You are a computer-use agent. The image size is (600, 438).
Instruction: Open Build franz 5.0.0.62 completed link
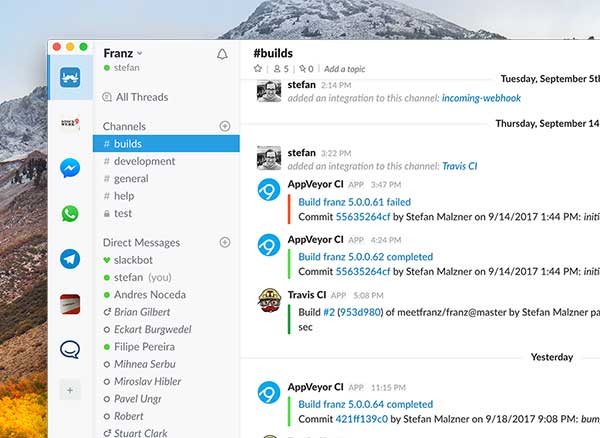coord(365,257)
